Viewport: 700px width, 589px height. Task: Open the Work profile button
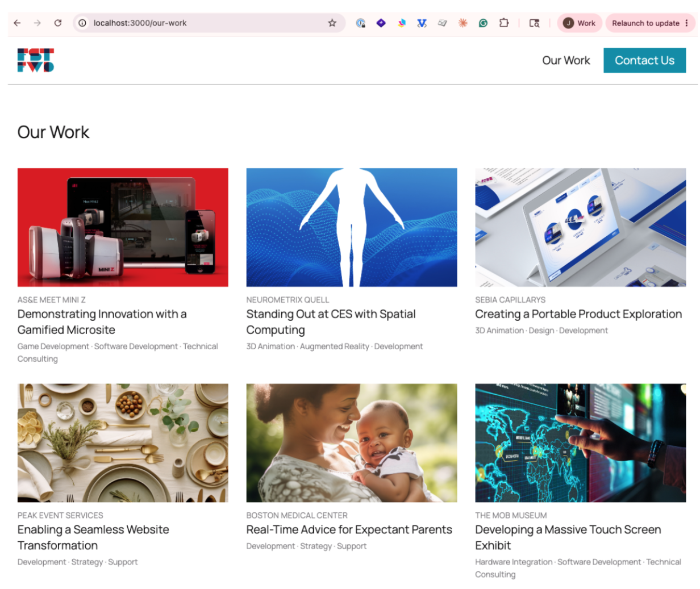[580, 23]
